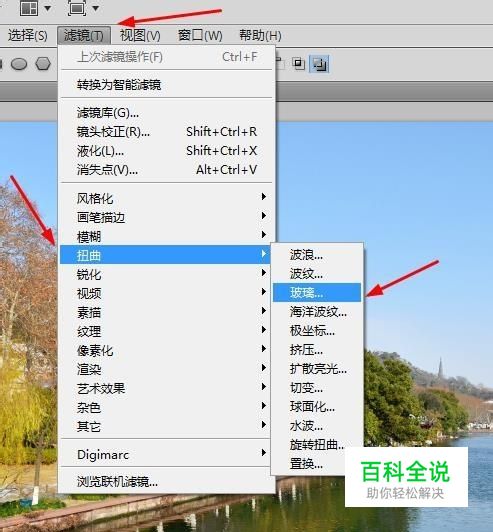Screen dimensions: 493x532
Task: Click the intersect shape areas icon
Action: point(299,64)
